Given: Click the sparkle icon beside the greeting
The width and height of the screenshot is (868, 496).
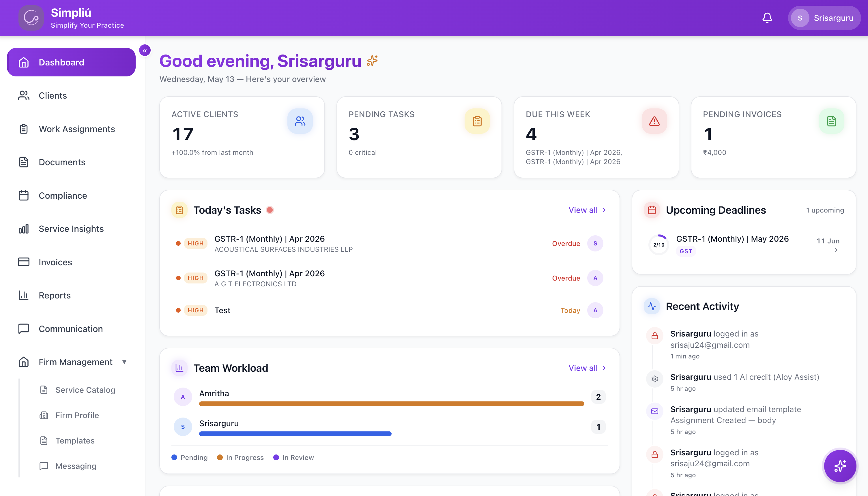Looking at the screenshot, I should 372,61.
